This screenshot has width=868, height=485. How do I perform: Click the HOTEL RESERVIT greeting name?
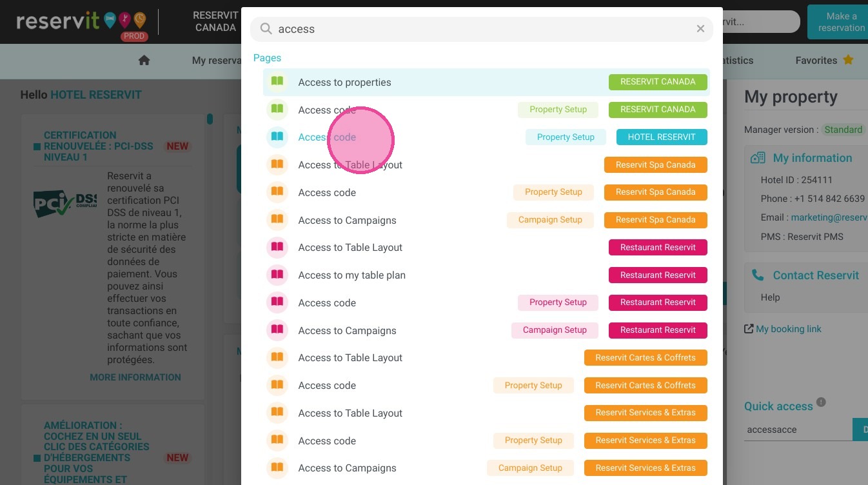click(x=96, y=95)
